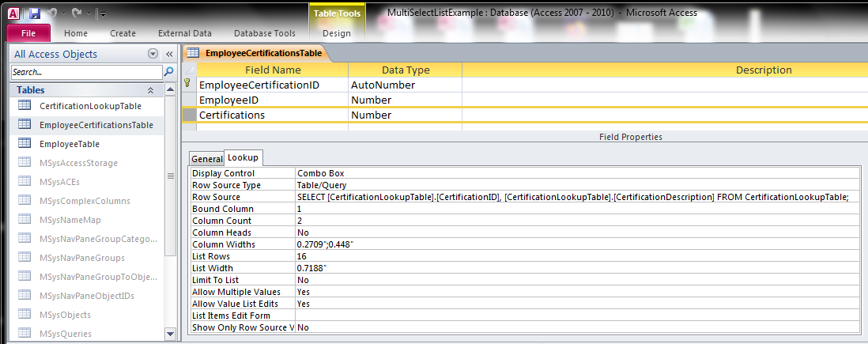Image resolution: width=868 pixels, height=344 pixels.
Task: Select the Certifications field name cell
Action: [273, 115]
